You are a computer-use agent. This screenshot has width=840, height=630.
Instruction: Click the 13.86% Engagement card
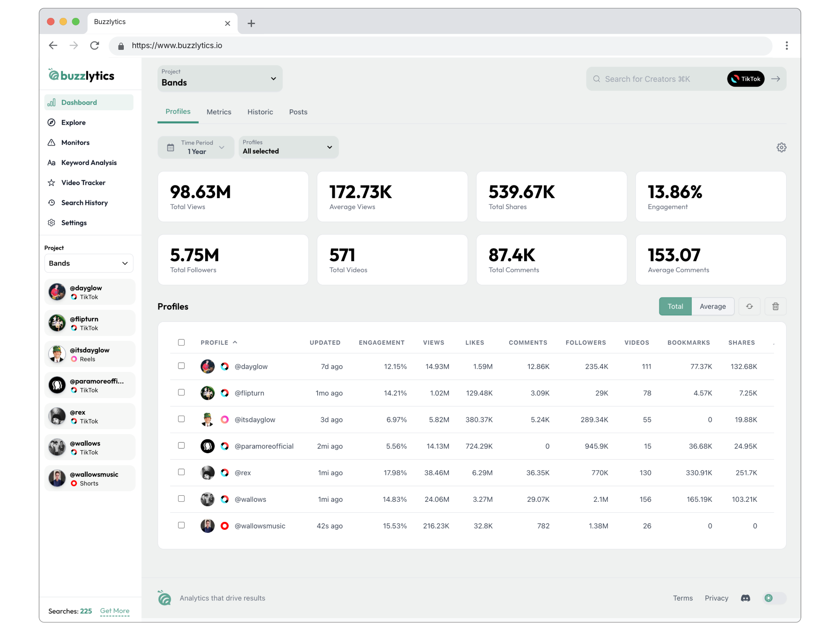(711, 196)
